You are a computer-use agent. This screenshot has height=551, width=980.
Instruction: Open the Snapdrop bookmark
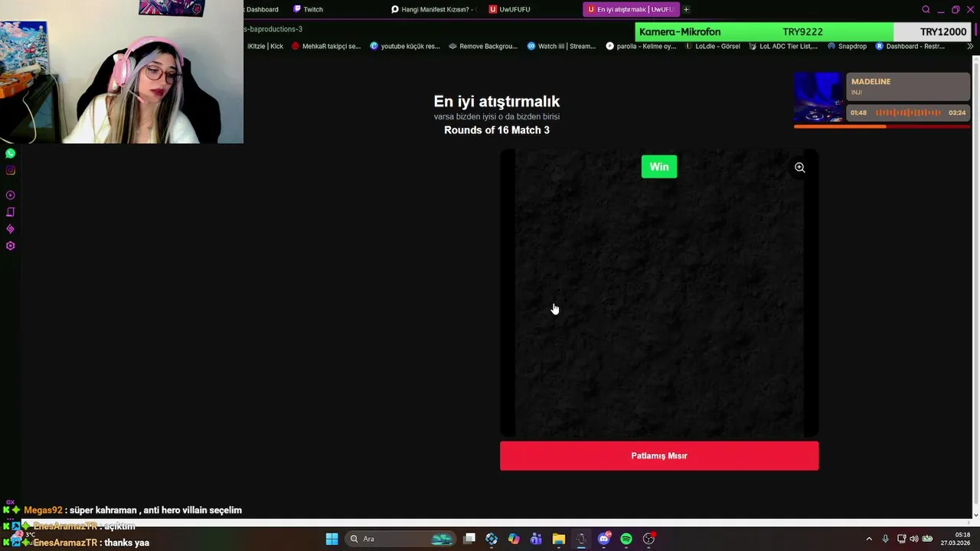coord(847,46)
